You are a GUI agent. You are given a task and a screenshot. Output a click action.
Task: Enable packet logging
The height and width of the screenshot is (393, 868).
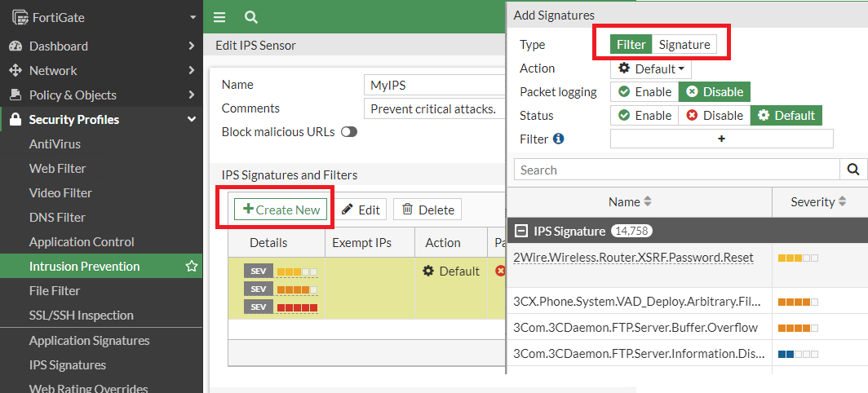tap(645, 92)
